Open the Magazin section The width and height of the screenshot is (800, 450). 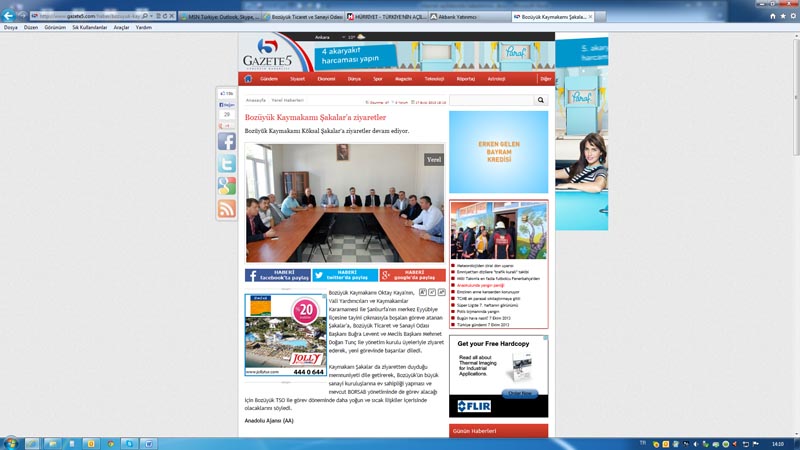403,79
